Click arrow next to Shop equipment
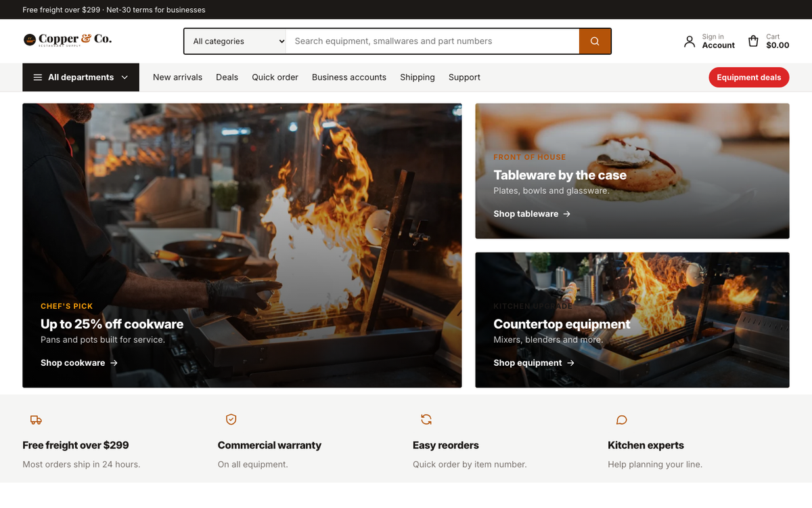Viewport: 812px width, 508px height. [x=571, y=363]
